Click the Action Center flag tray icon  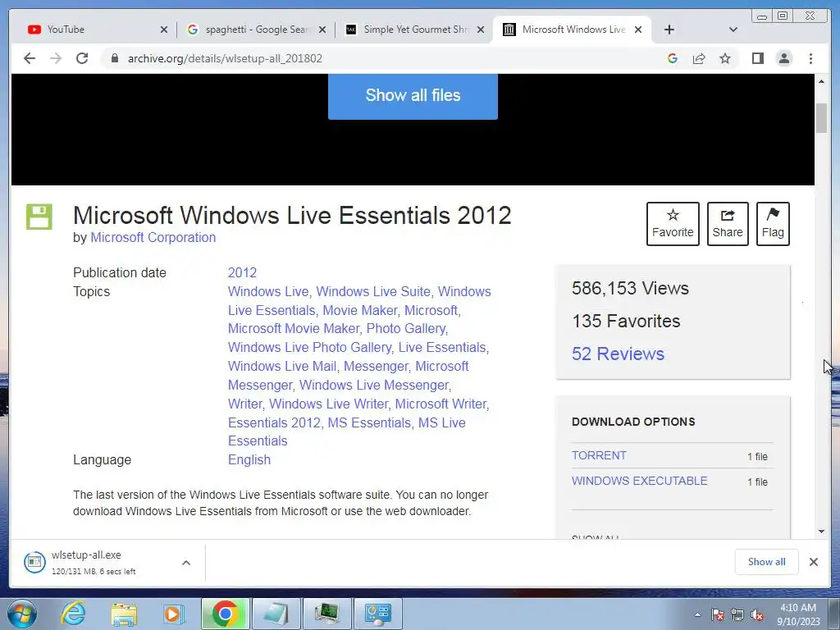(x=717, y=614)
